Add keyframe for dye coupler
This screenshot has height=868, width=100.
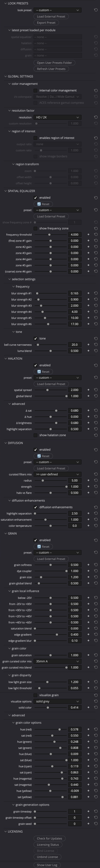pyautogui.click(x=89, y=571)
